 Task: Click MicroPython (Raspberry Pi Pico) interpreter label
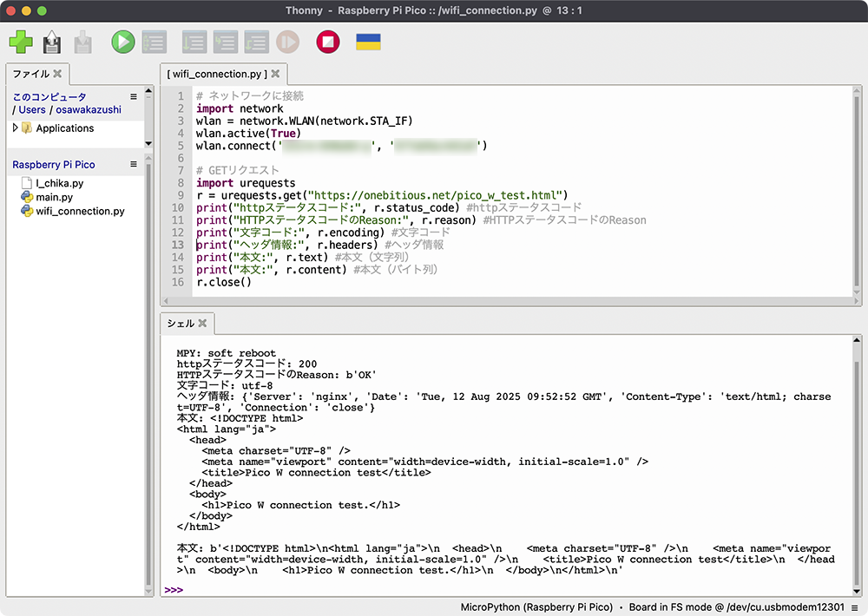coord(536,607)
